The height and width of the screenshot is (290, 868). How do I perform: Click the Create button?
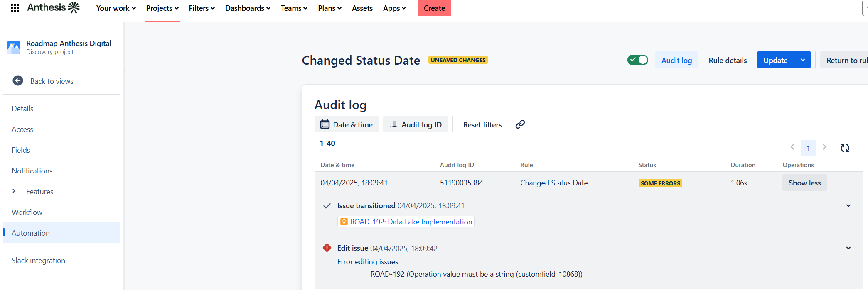tap(434, 8)
